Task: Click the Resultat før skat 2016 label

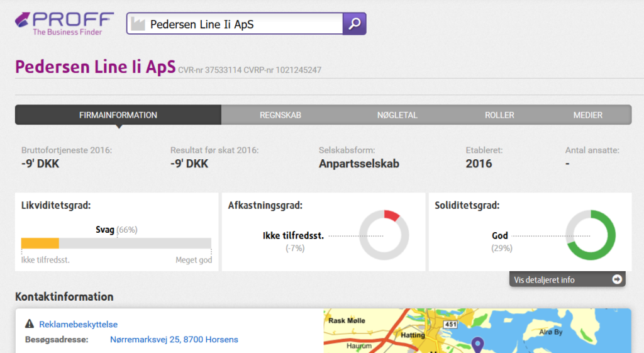Action: 214,150
